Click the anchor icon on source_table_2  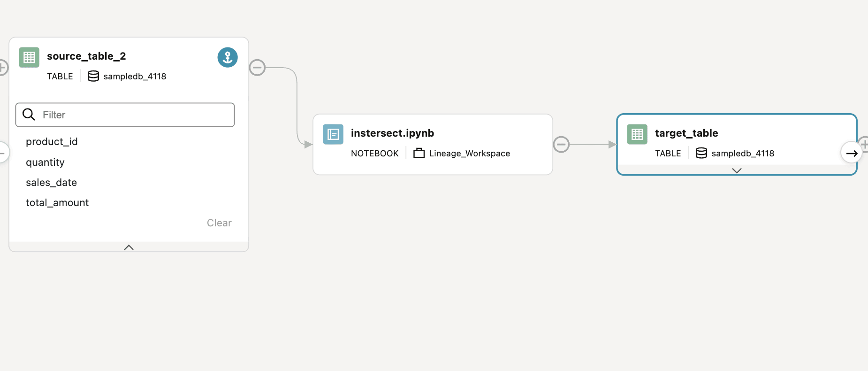228,57
